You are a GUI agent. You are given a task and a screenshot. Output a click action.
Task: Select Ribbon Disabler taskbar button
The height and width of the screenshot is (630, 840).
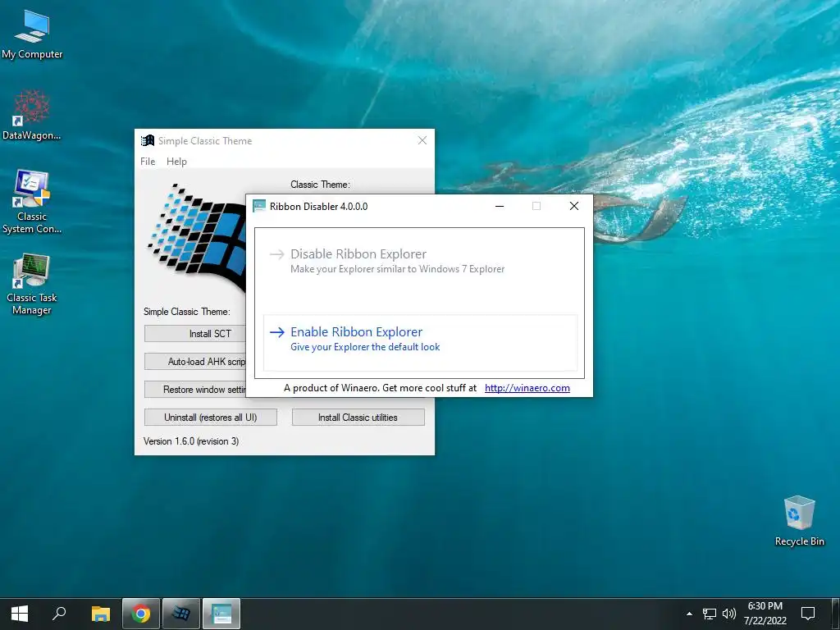tap(221, 614)
